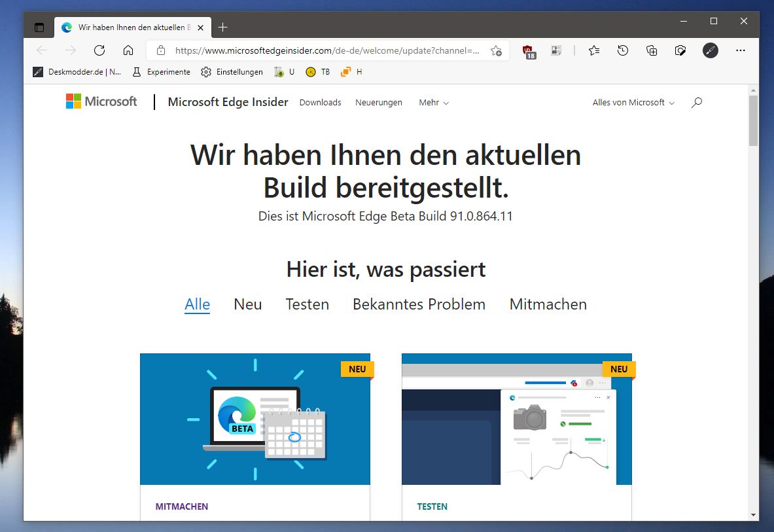The height and width of the screenshot is (532, 774).
Task: Open the site search magnifier icon
Action: click(x=697, y=102)
